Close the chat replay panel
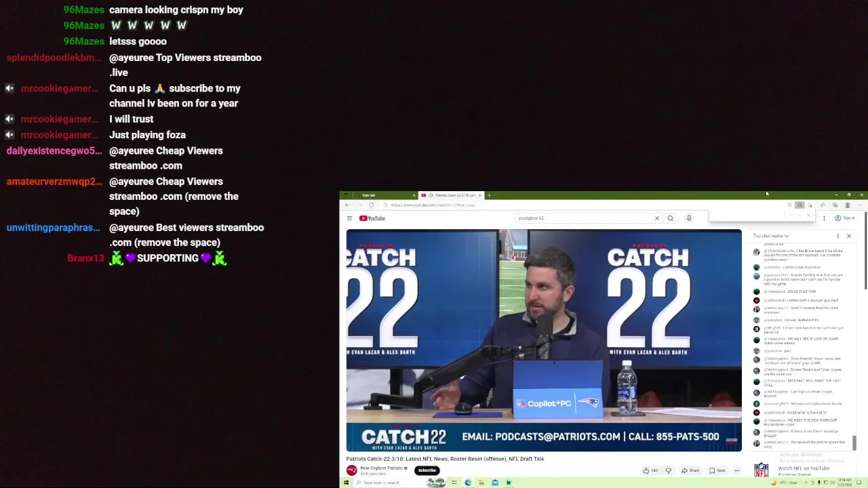This screenshot has height=488, width=868. [x=848, y=236]
